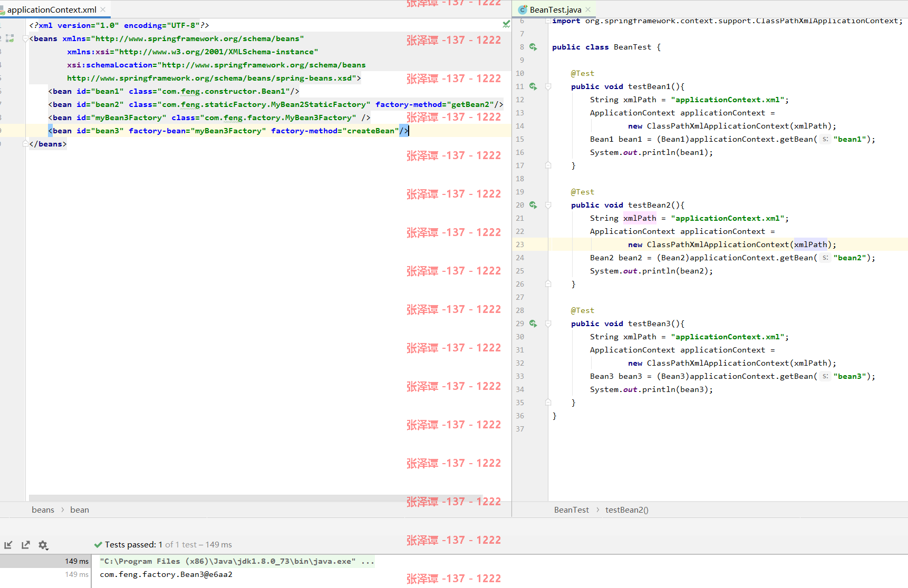Click console output 'com.feng.factory.Bean3@e6aa2'
The image size is (908, 588).
coord(166,574)
